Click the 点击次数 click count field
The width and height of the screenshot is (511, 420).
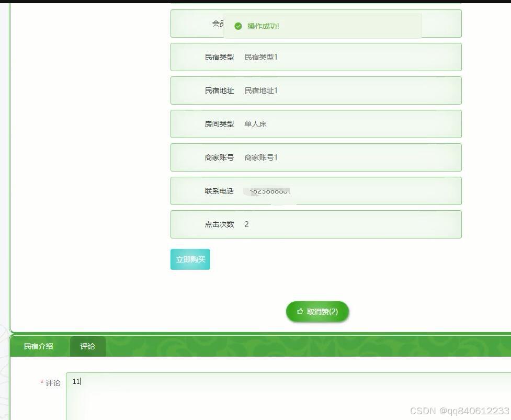[246, 224]
